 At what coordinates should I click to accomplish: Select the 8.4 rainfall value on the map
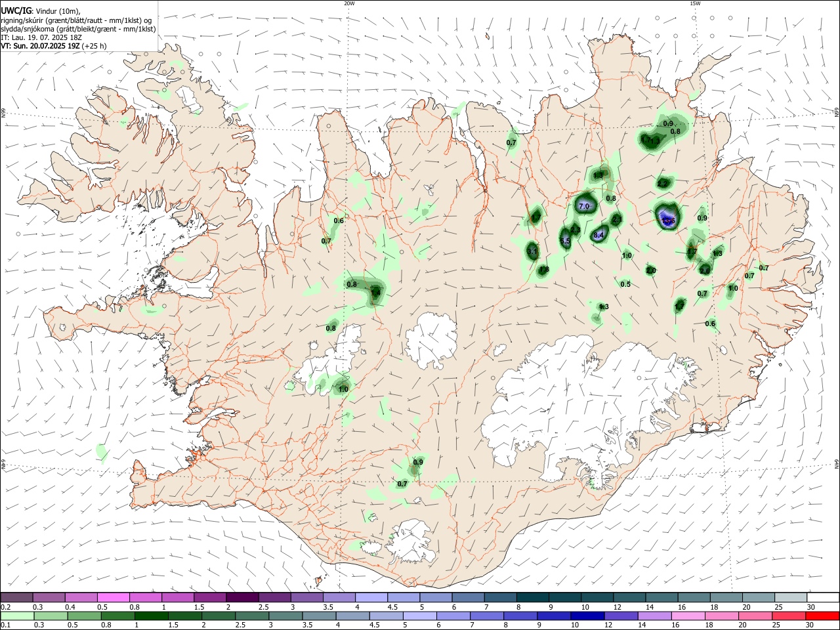coord(598,235)
